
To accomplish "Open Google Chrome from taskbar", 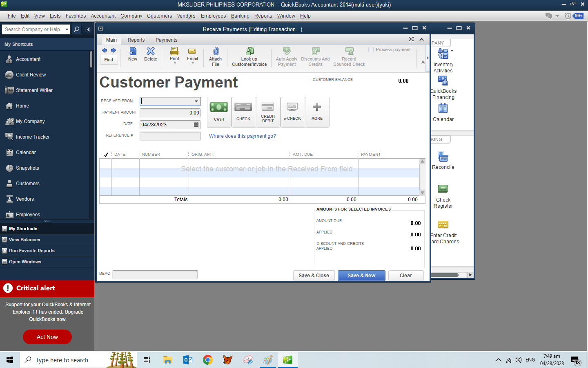I will (x=207, y=360).
